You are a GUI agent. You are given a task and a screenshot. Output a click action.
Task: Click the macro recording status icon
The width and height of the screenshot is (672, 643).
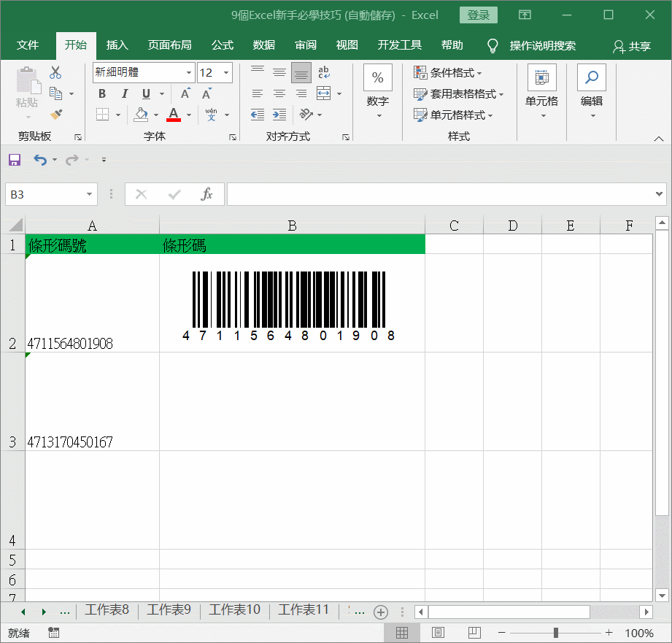pyautogui.click(x=53, y=633)
